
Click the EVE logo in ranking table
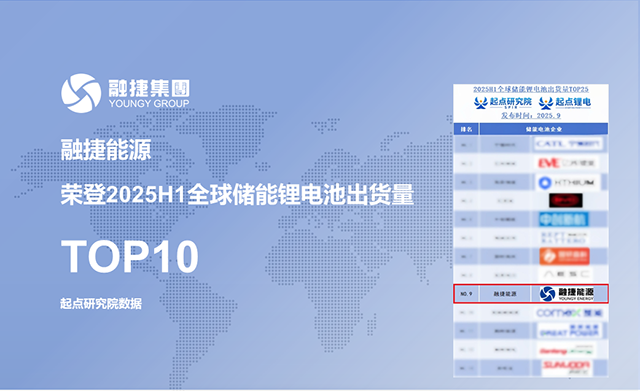point(567,163)
